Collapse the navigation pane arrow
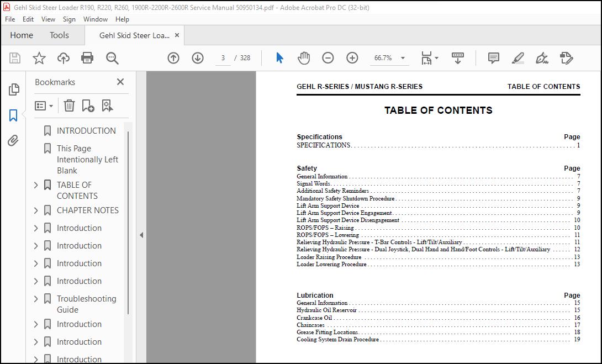Screen dimensions: 602x364 (x=141, y=235)
